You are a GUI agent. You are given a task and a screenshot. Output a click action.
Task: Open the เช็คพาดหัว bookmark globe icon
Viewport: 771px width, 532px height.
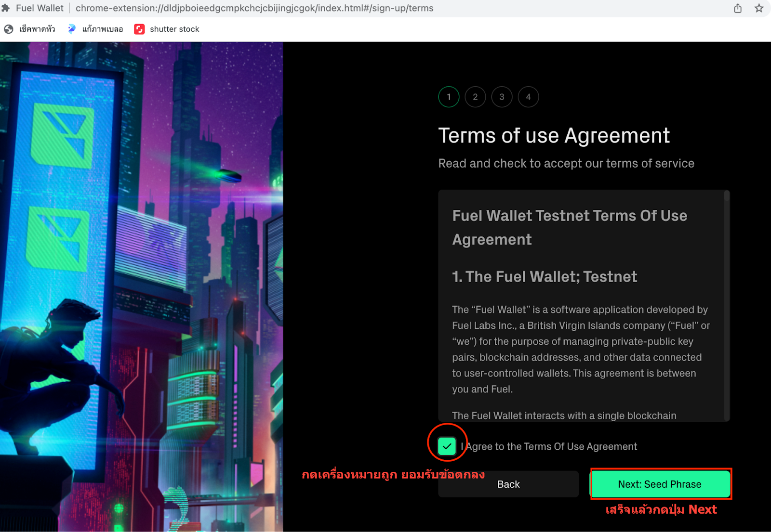pyautogui.click(x=9, y=29)
